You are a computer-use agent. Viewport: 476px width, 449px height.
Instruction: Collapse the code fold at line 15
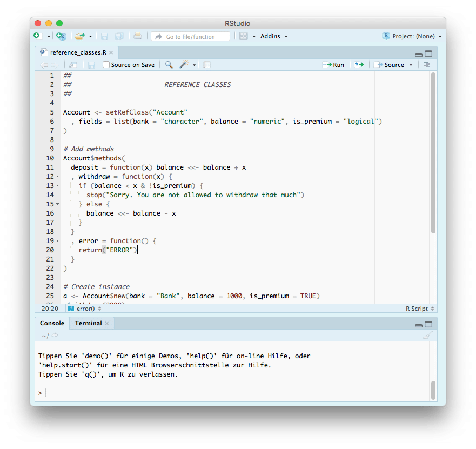57,204
